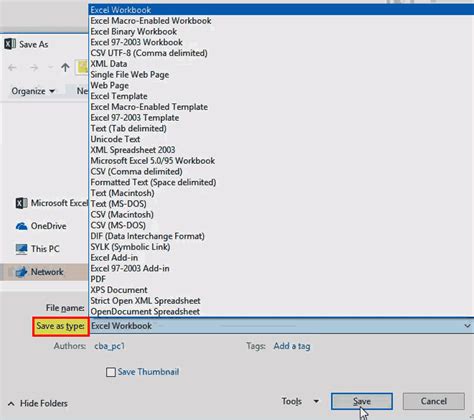Choose Web Page format option

click(x=281, y=85)
